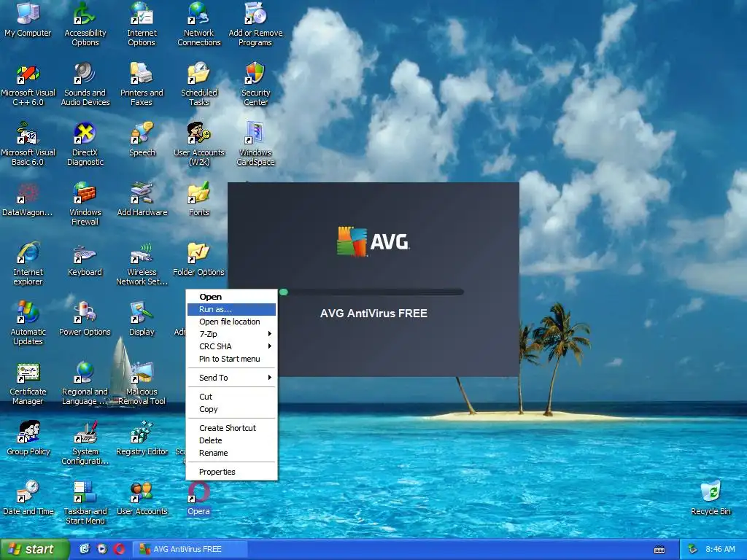Click the AVG splash loading progress bar

click(371, 292)
